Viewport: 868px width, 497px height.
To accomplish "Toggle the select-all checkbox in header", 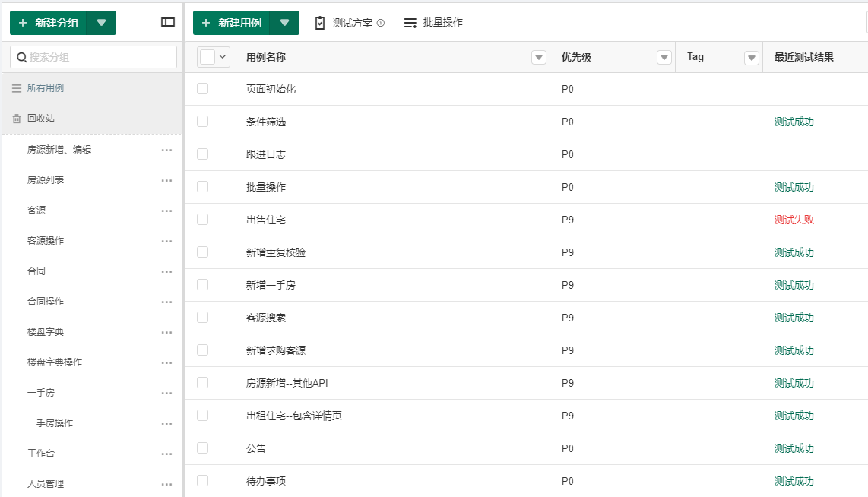I will (x=207, y=57).
